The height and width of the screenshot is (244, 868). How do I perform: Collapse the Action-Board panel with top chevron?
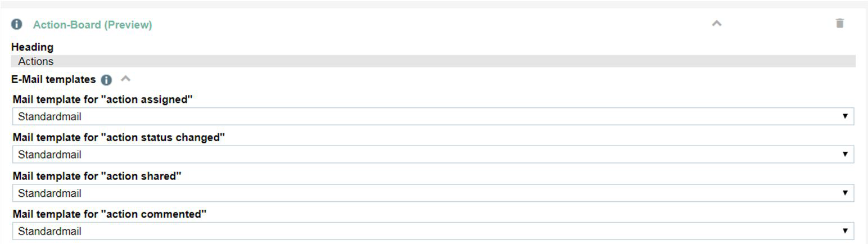pos(717,24)
